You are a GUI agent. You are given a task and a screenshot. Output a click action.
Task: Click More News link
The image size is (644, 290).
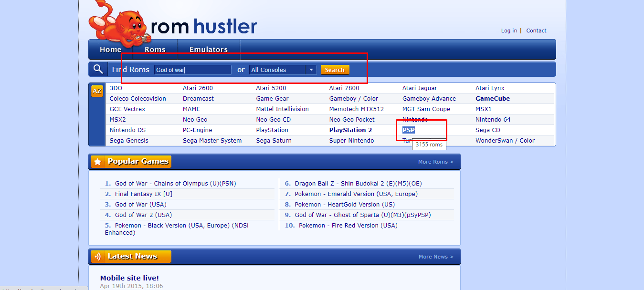pos(436,257)
